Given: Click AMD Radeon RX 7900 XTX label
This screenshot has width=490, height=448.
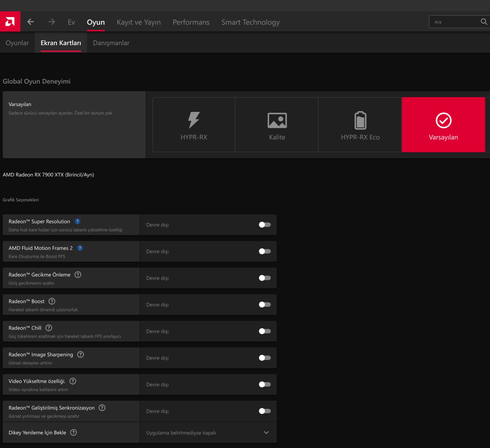Looking at the screenshot, I should [x=48, y=175].
